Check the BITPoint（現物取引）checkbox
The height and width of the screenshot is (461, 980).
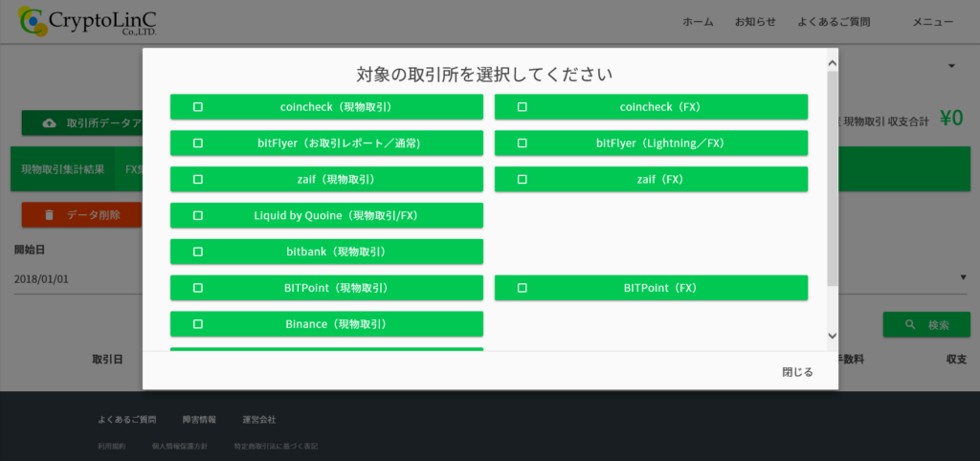coord(198,288)
